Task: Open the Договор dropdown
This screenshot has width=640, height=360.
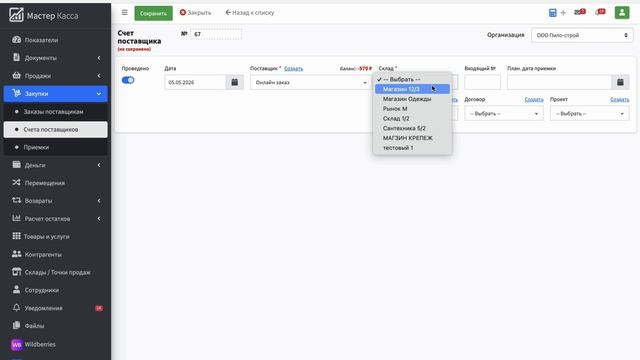Action: 504,113
